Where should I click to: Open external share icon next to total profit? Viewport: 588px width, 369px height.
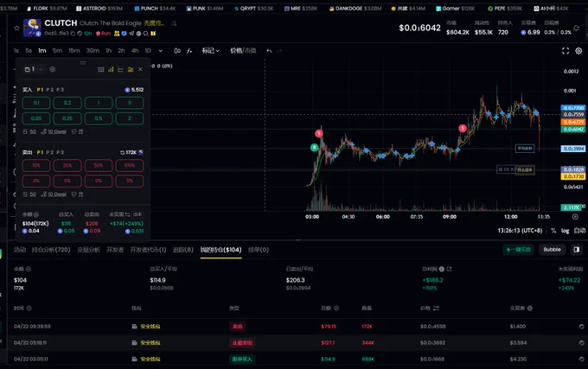450,269
